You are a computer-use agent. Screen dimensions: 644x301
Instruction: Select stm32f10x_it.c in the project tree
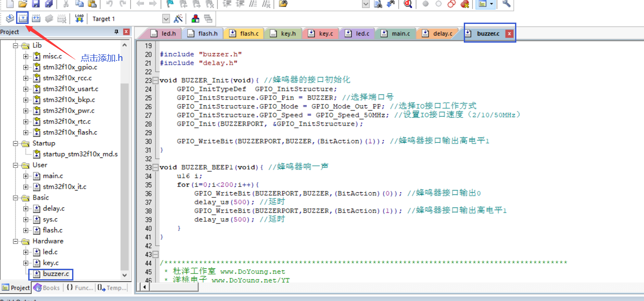tap(64, 187)
